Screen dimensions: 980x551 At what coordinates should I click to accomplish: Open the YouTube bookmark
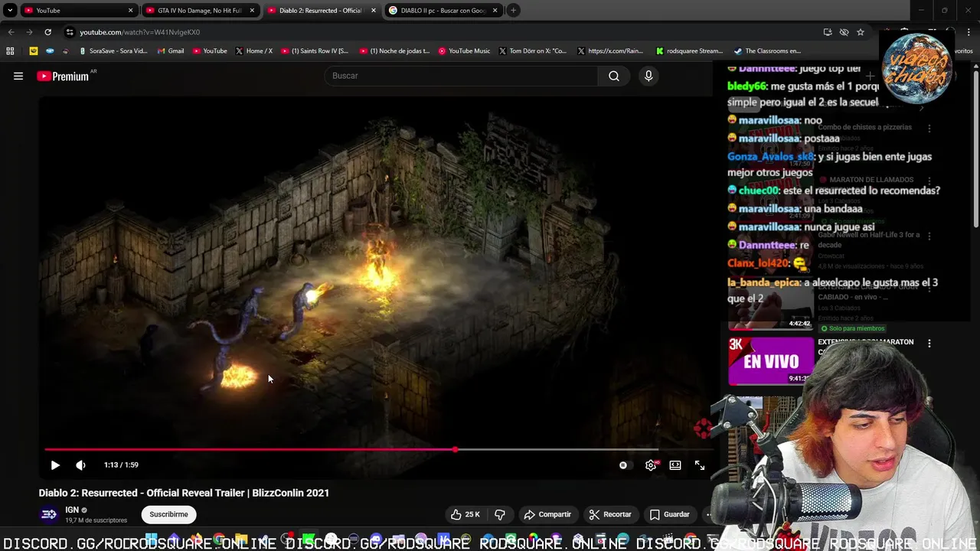210,51
